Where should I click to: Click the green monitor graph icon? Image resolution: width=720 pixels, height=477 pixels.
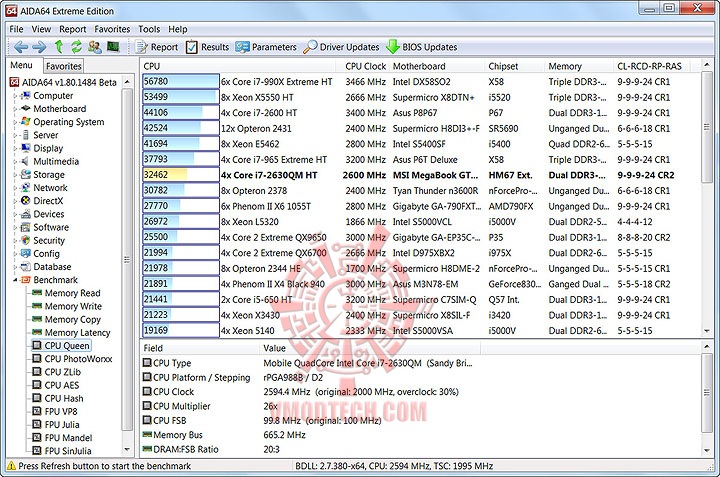click(113, 46)
